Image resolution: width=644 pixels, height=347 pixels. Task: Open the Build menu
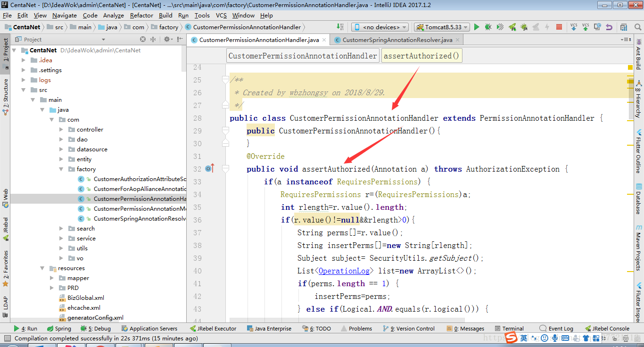click(x=165, y=15)
